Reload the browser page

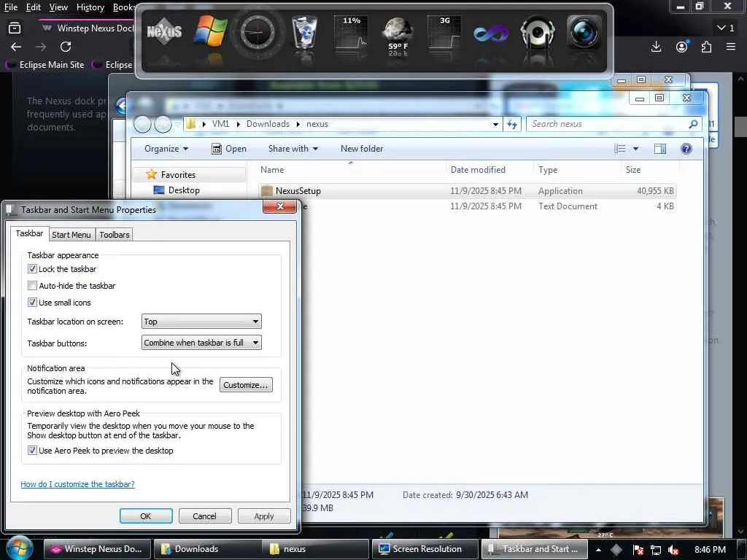(66, 47)
